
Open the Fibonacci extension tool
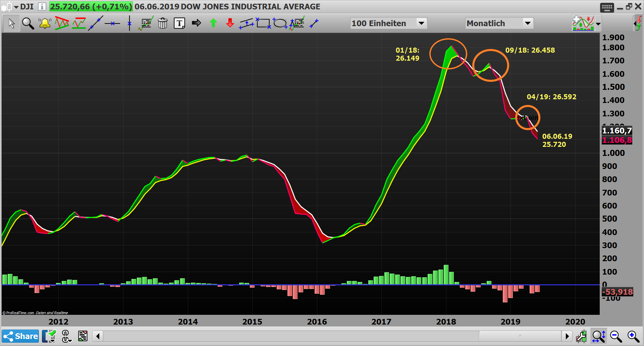(x=297, y=23)
